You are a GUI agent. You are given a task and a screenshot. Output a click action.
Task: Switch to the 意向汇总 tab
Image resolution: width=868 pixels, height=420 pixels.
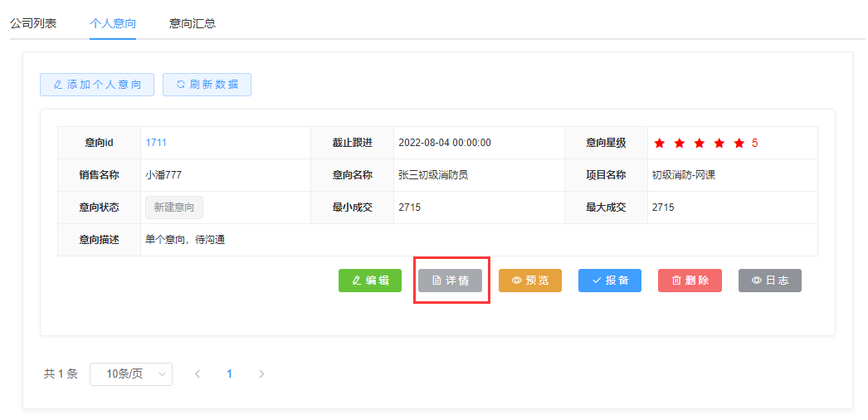pos(193,23)
